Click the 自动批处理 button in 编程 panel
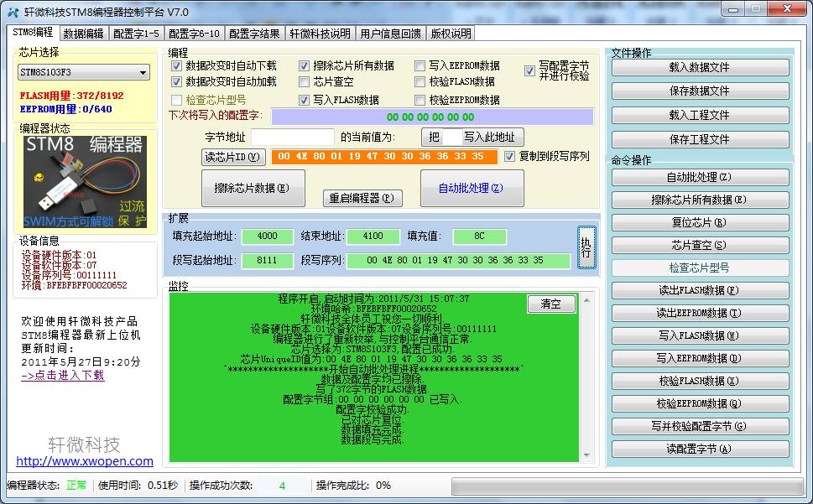Image resolution: width=813 pixels, height=504 pixels. pyautogui.click(x=472, y=189)
